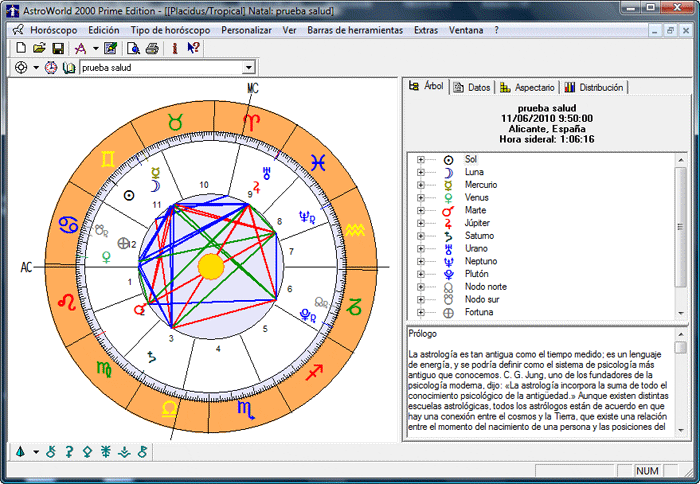The height and width of the screenshot is (484, 700).
Task: Save the chart with the floppy disk icon
Action: pyautogui.click(x=58, y=48)
